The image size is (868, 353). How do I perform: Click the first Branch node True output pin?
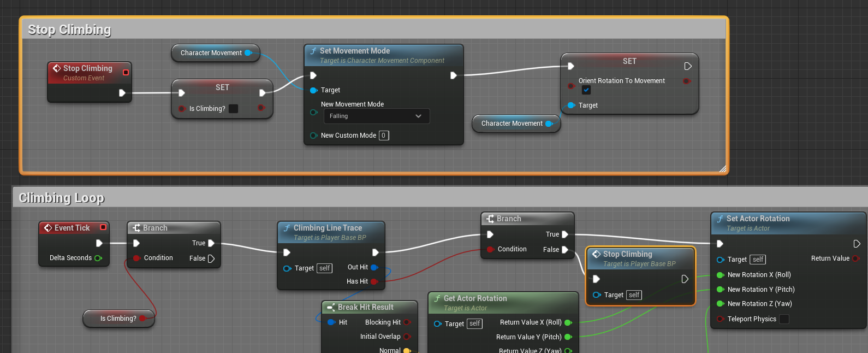coord(211,243)
